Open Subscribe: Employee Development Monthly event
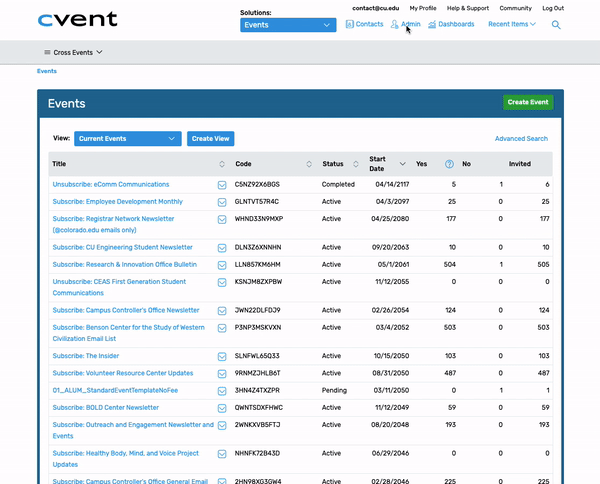This screenshot has height=484, width=600. (x=117, y=202)
